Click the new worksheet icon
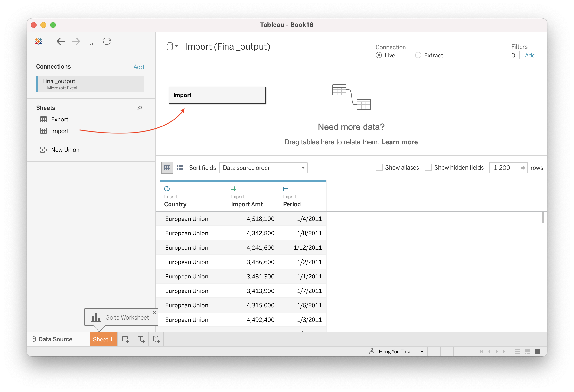Image resolution: width=574 pixels, height=392 pixels. coord(125,340)
